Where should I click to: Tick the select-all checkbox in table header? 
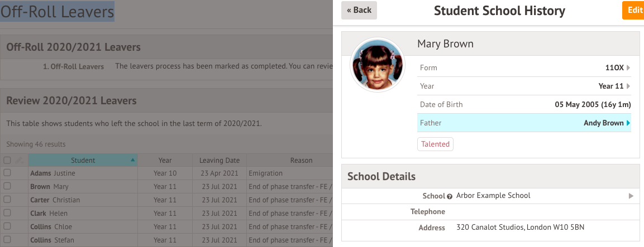7,161
